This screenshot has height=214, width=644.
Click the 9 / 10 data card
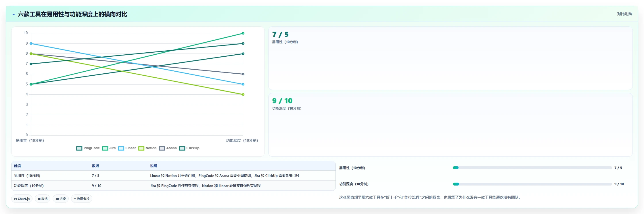coord(450,125)
